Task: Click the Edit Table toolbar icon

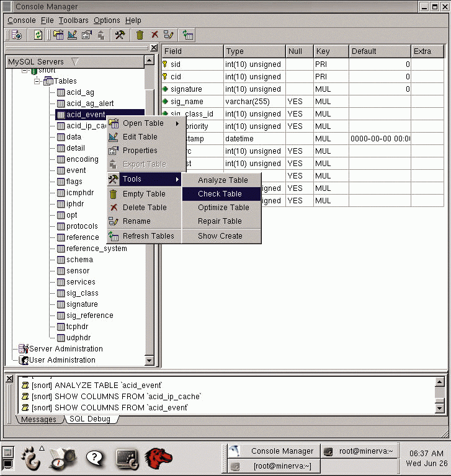Action: tap(72, 35)
